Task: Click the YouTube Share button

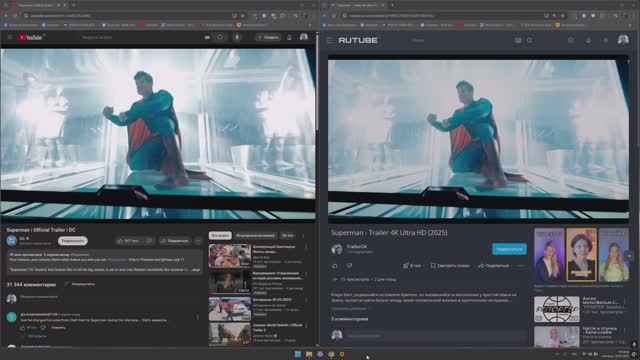Action: point(175,241)
